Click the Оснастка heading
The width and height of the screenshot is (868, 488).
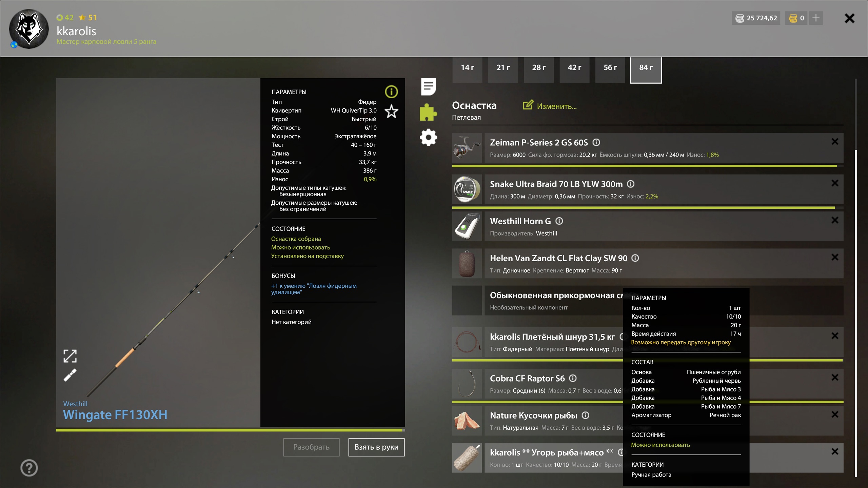click(x=474, y=105)
